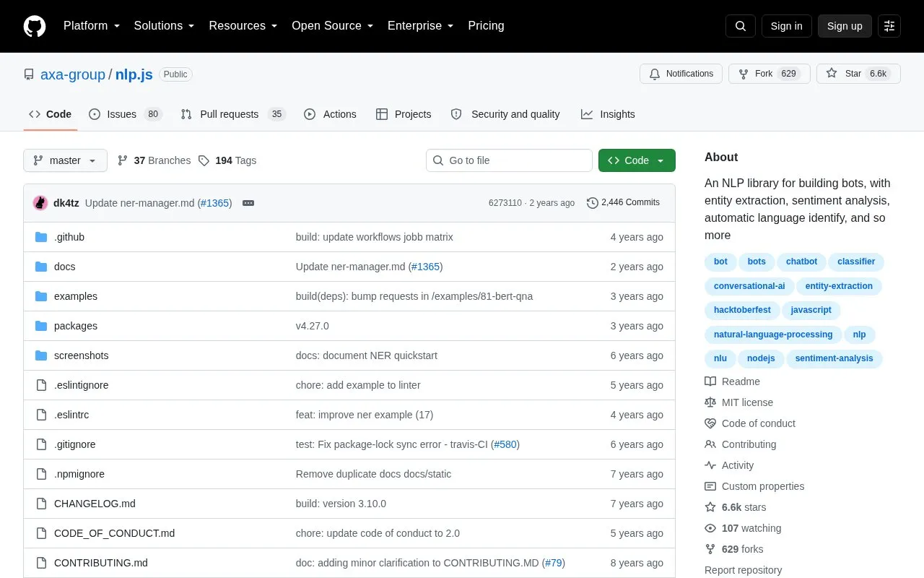
Task: Click the screenshots folder icon
Action: tap(41, 355)
